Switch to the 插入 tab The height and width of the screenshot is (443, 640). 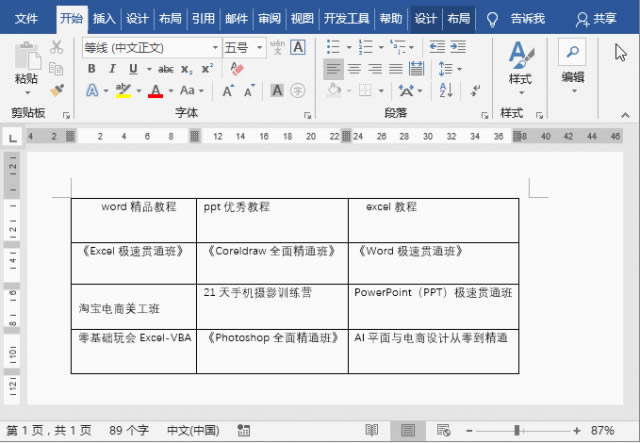click(104, 19)
